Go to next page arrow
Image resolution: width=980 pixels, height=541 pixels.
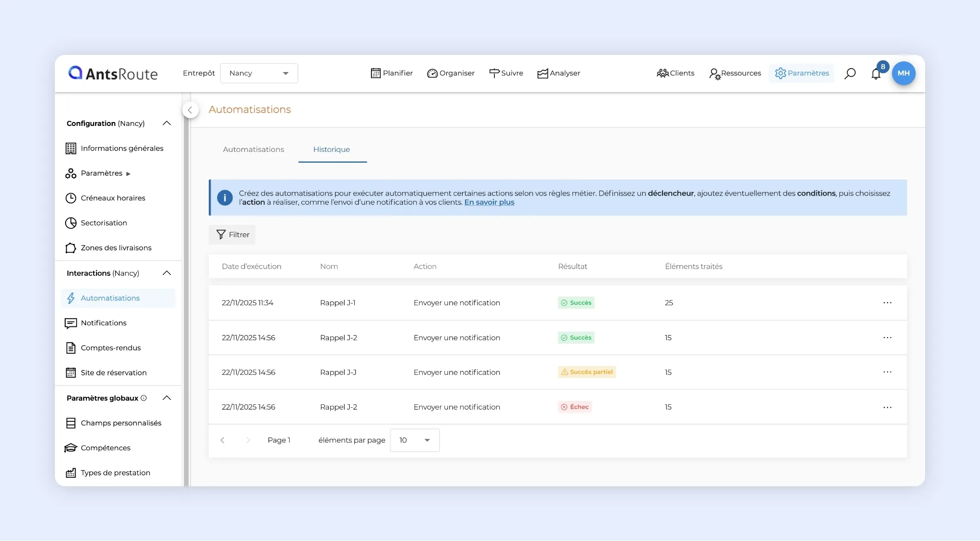(248, 440)
